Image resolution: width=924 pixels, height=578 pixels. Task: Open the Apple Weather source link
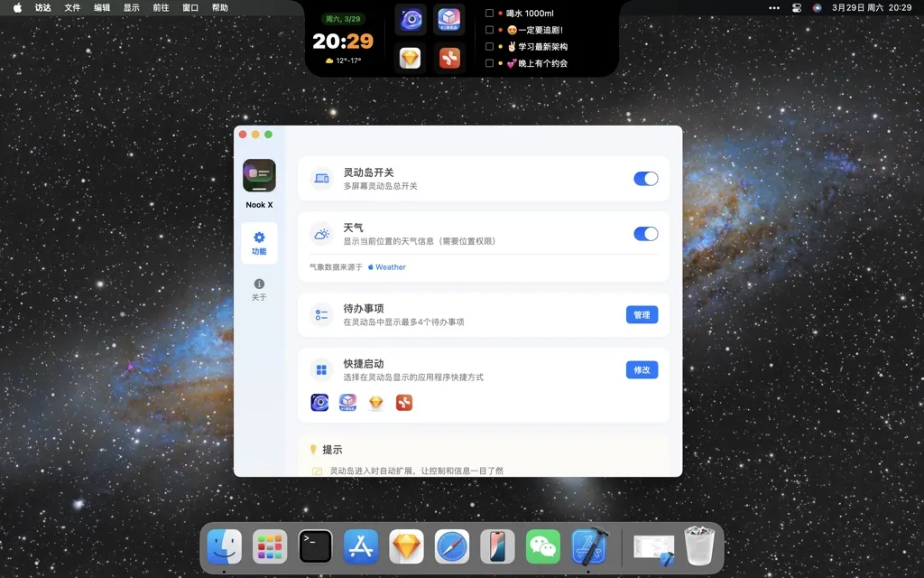386,267
